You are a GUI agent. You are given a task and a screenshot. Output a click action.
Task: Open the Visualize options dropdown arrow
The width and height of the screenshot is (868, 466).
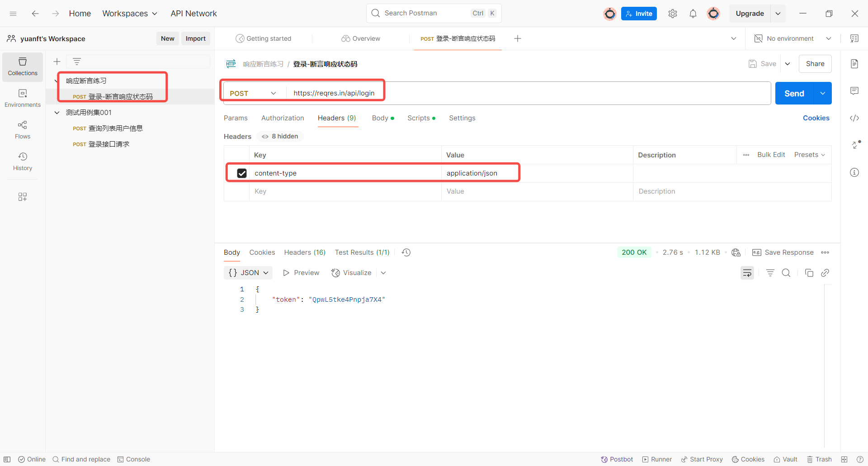383,273
